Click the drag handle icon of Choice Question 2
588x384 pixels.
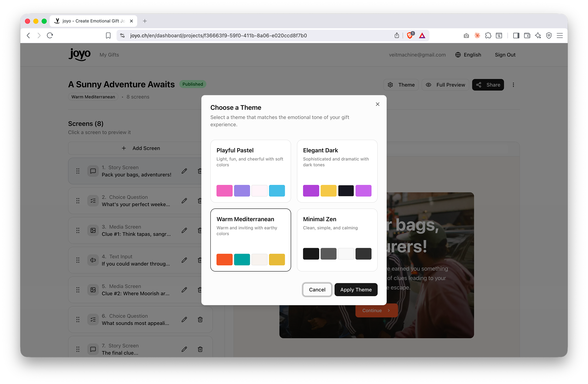click(78, 201)
